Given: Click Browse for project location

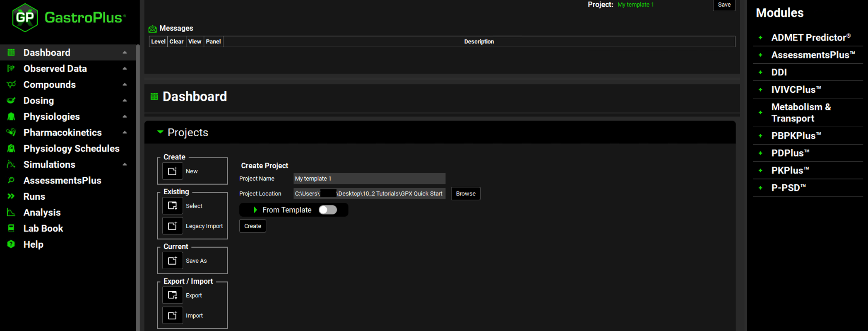Looking at the screenshot, I should 465,193.
